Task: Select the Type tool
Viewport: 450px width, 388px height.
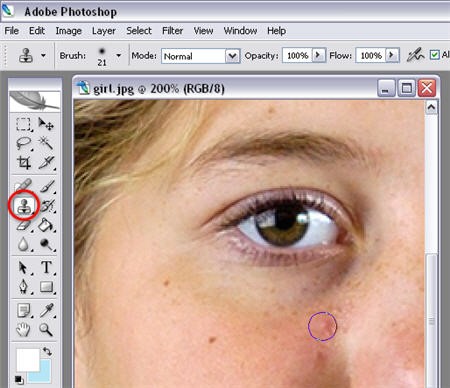Action: click(46, 268)
